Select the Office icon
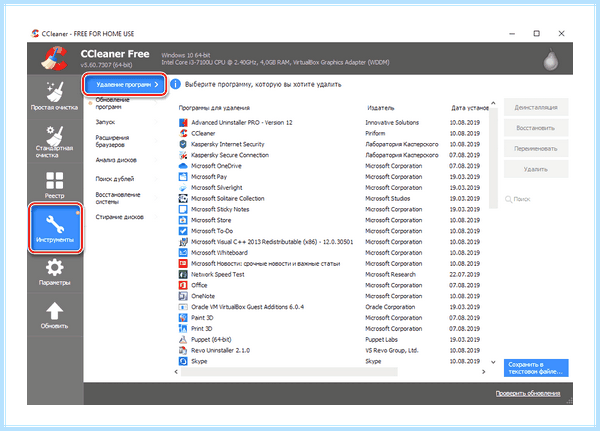600x431 pixels. (183, 285)
